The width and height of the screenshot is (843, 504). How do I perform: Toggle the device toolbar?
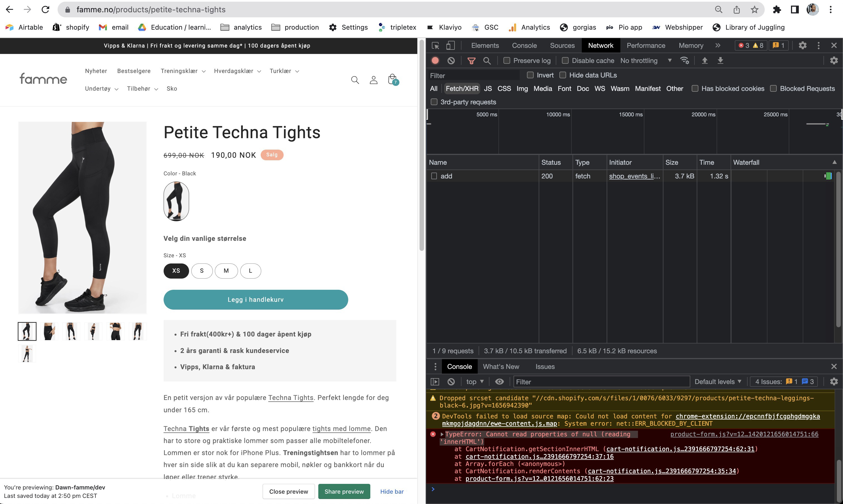(450, 45)
